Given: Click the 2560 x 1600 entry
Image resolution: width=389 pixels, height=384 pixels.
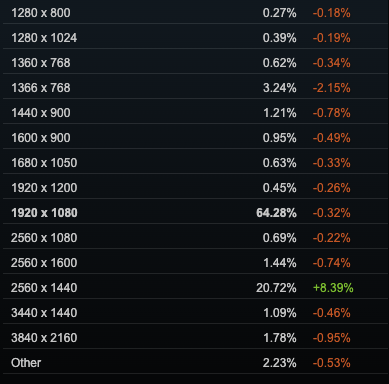Looking at the screenshot, I should [x=195, y=263].
